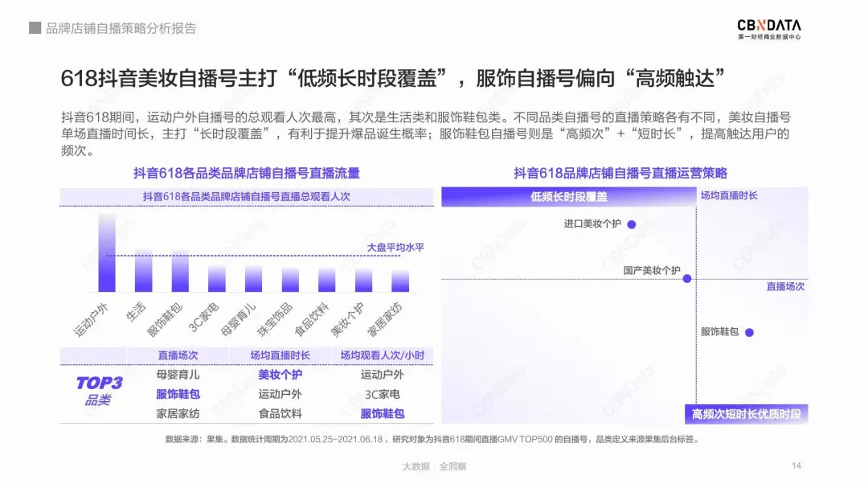The image size is (868, 488).
Task: Click the 珠宝饰品 bar in chart
Action: (x=290, y=279)
